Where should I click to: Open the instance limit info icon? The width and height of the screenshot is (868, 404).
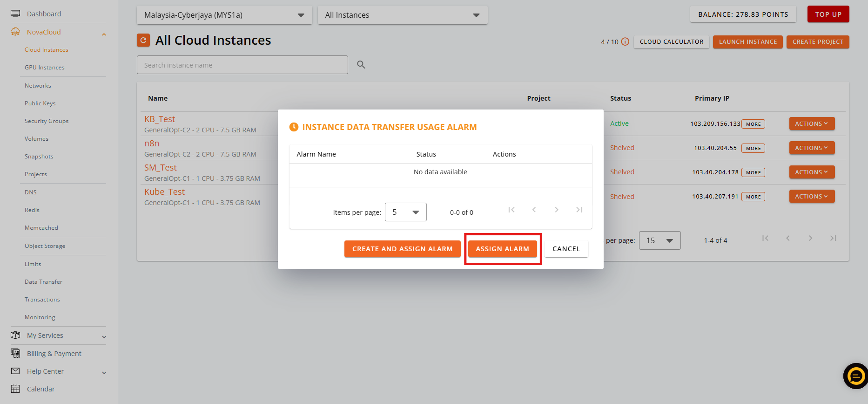coord(626,41)
